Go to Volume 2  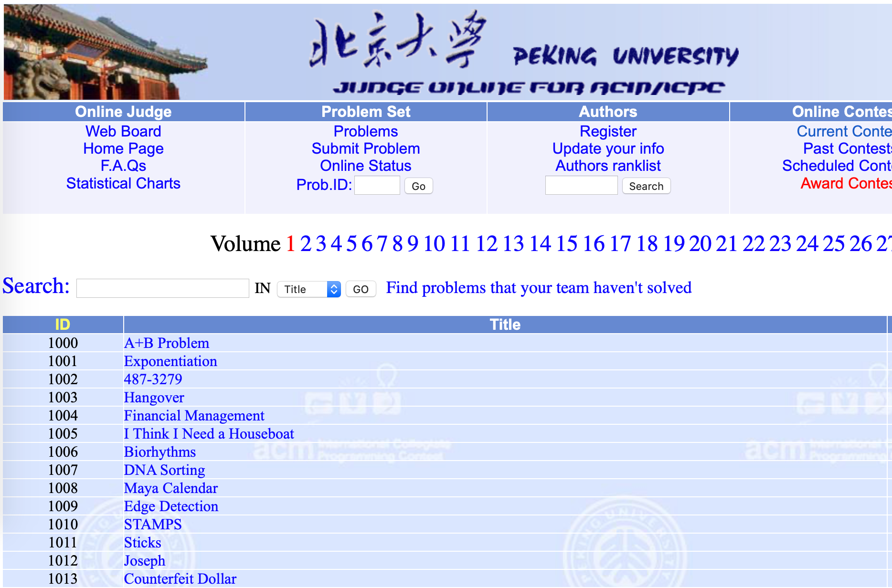pyautogui.click(x=306, y=244)
